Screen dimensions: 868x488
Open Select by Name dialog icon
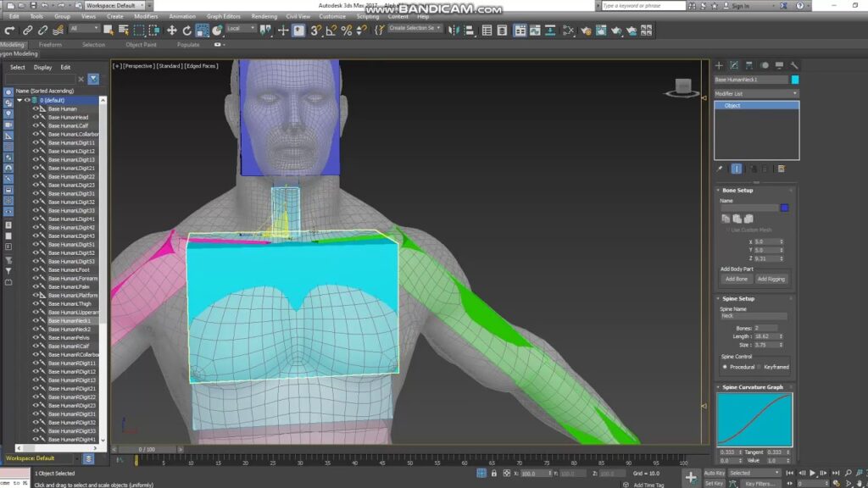125,31
